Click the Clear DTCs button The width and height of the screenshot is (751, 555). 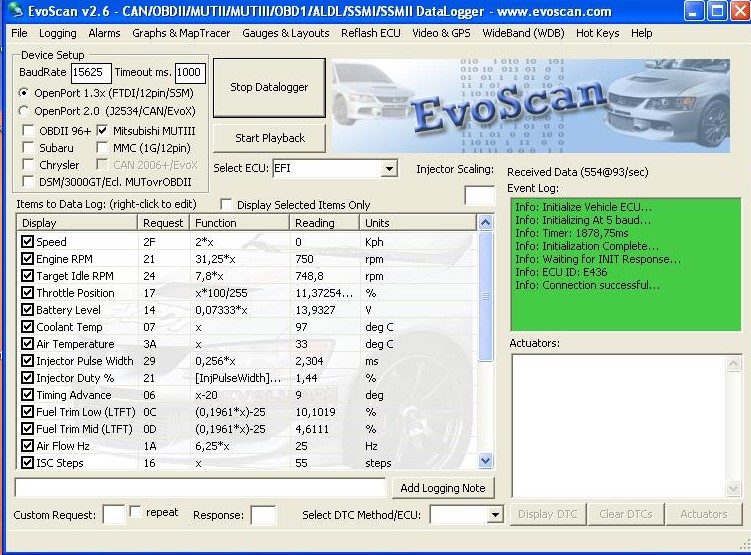(626, 514)
